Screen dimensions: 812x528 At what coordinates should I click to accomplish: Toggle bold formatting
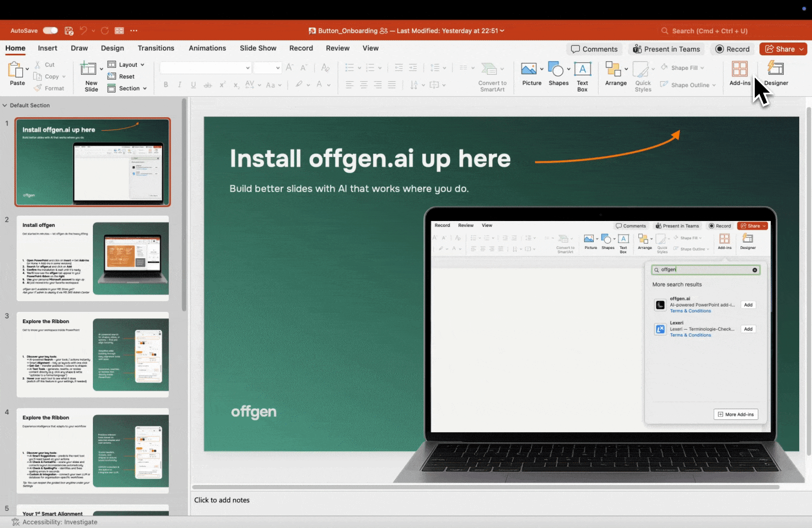[x=166, y=85]
